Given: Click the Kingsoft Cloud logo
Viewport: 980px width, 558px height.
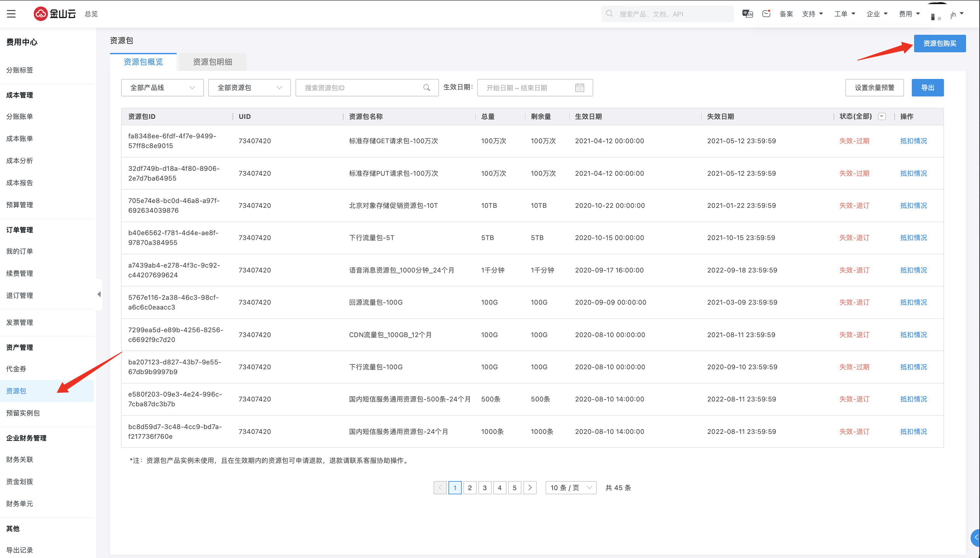Looking at the screenshot, I should (55, 14).
